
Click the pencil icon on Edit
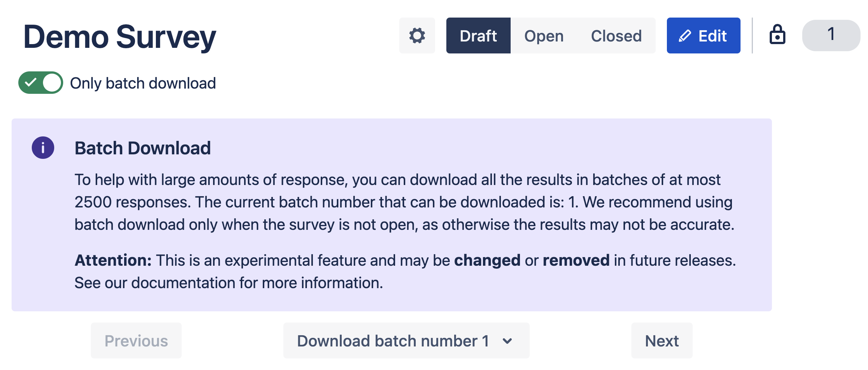[685, 36]
